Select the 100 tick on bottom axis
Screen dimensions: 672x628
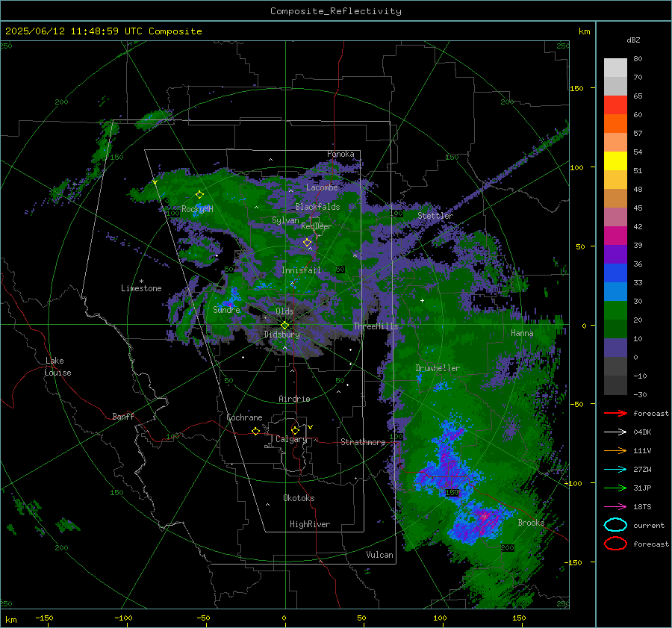coord(440,618)
